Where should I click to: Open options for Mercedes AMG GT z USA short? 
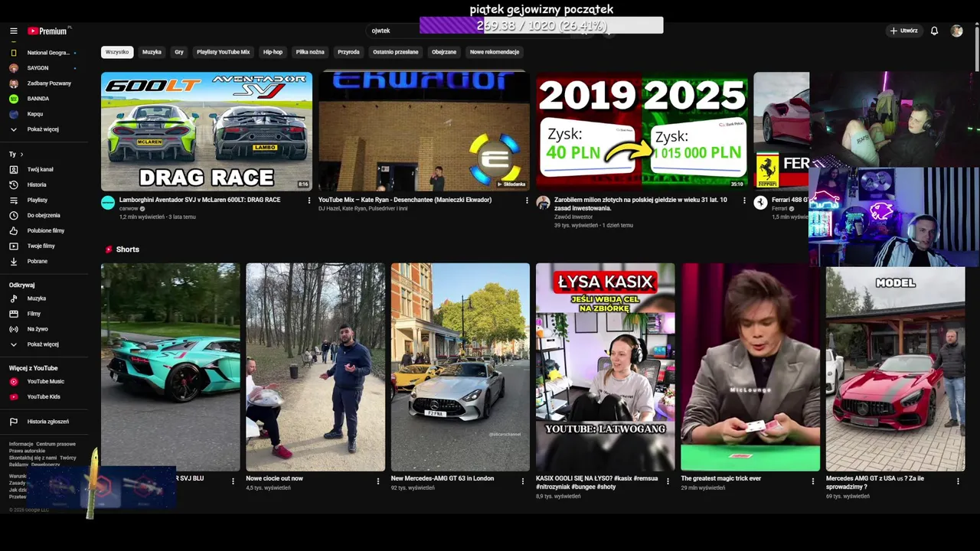(x=958, y=481)
